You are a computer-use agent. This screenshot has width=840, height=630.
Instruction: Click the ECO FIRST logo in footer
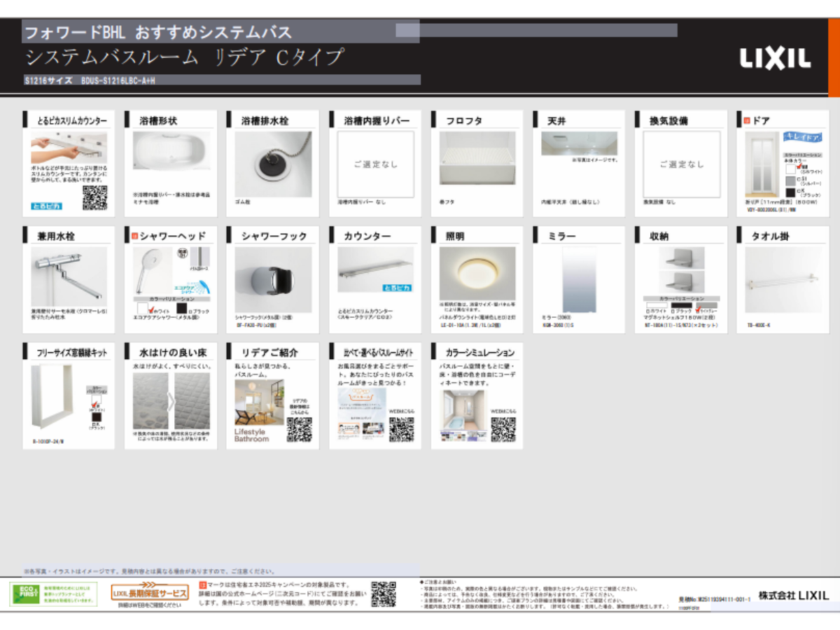point(24,594)
